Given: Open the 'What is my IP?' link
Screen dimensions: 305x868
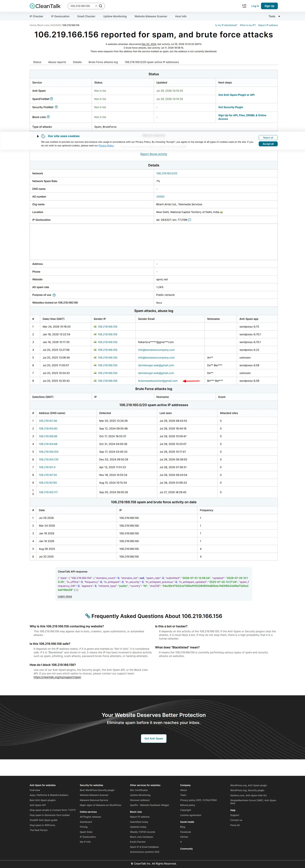Looking at the screenshot, I should [248, 25].
